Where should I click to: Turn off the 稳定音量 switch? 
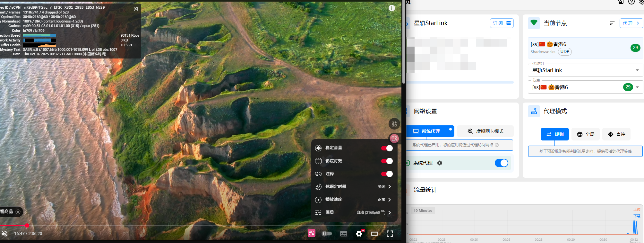pos(387,148)
